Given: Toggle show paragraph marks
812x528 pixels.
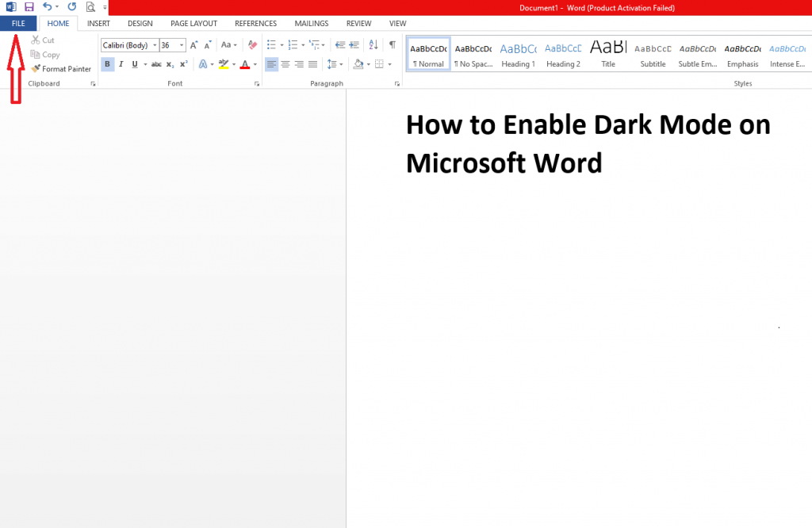Looking at the screenshot, I should pos(393,45).
